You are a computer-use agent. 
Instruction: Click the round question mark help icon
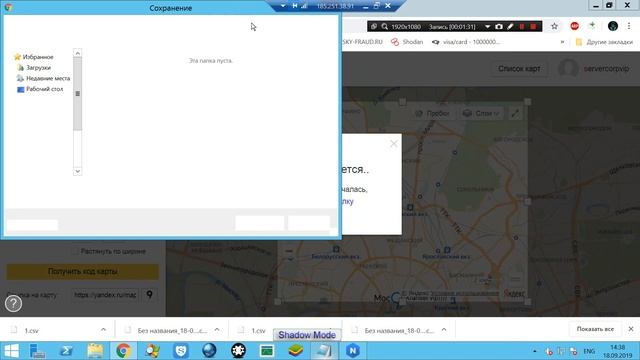[13, 304]
